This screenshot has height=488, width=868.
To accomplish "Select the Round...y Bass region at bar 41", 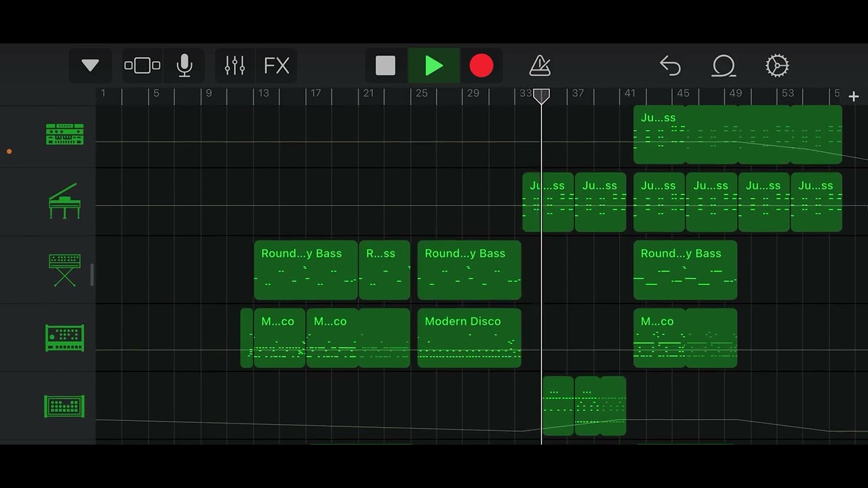I will point(685,270).
